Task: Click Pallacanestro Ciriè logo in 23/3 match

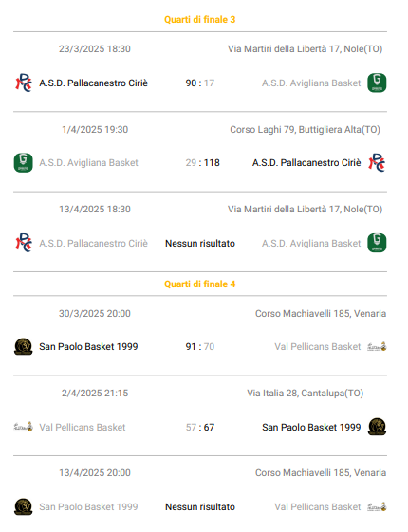Action: (24, 83)
